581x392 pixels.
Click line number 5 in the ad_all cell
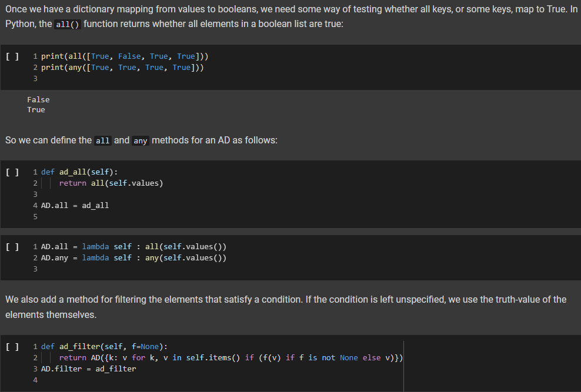(35, 216)
